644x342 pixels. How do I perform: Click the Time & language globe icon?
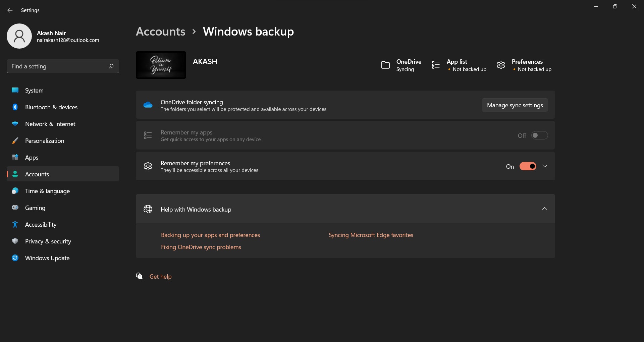pyautogui.click(x=15, y=191)
